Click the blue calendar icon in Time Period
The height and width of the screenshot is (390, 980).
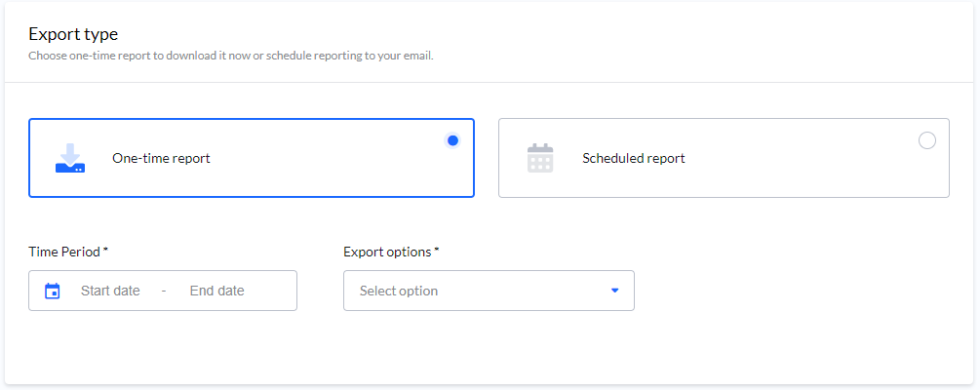tap(53, 291)
